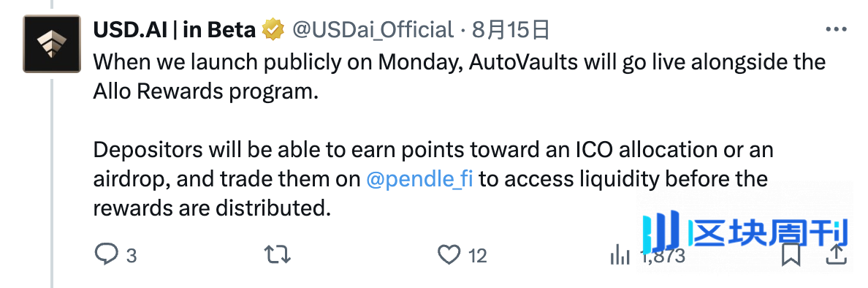The width and height of the screenshot is (868, 288).
Task: Click the AutoVaults launch paragraph text
Action: tap(459, 76)
